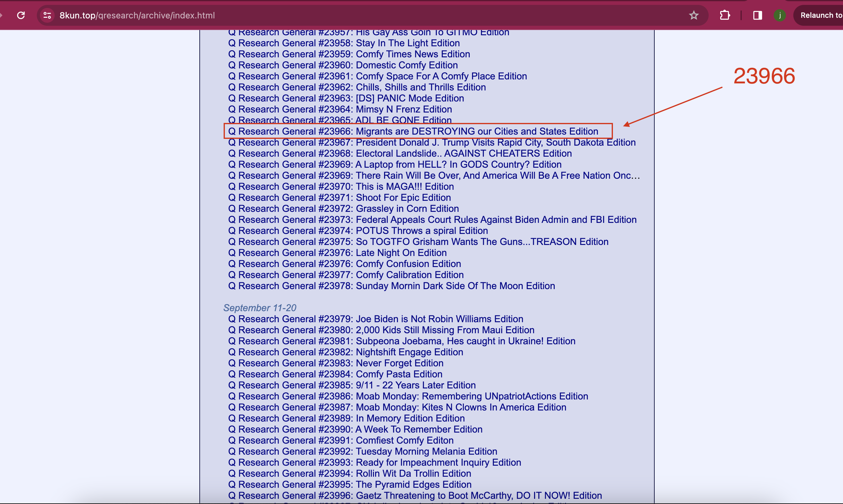Toggle the browser side panel icon
Image resolution: width=843 pixels, height=504 pixels.
757,15
